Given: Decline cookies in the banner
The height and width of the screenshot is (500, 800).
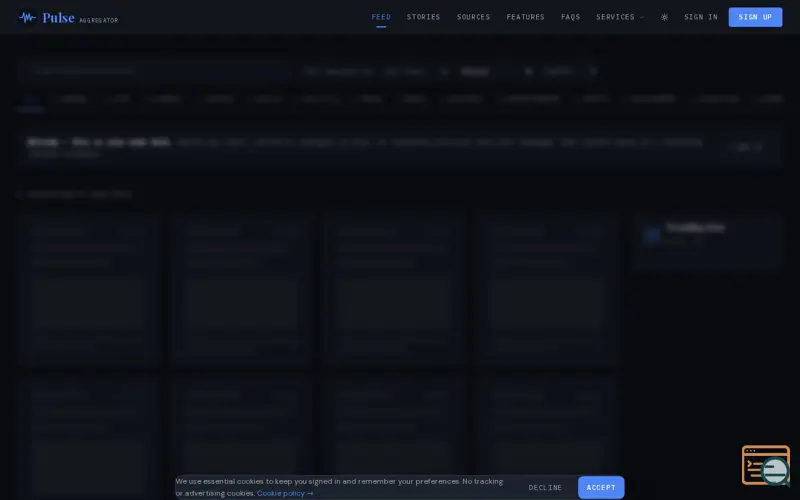Looking at the screenshot, I should tap(545, 487).
